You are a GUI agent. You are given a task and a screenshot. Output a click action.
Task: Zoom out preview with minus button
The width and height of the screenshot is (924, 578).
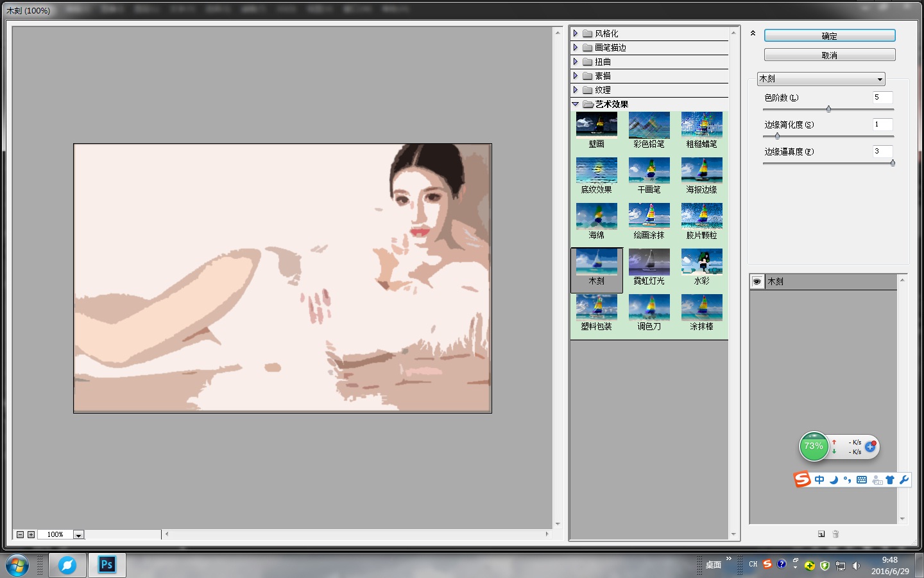tap(21, 534)
